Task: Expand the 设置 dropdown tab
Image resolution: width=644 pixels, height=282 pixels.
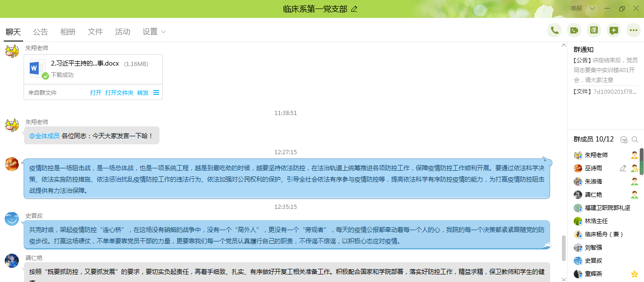Action: [154, 32]
